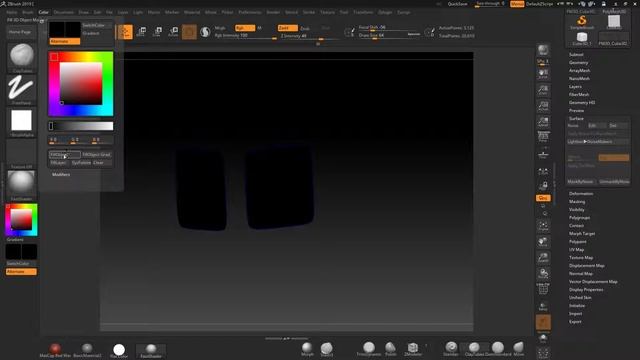Open the BrushAlpha white square selector

pyautogui.click(x=22, y=122)
